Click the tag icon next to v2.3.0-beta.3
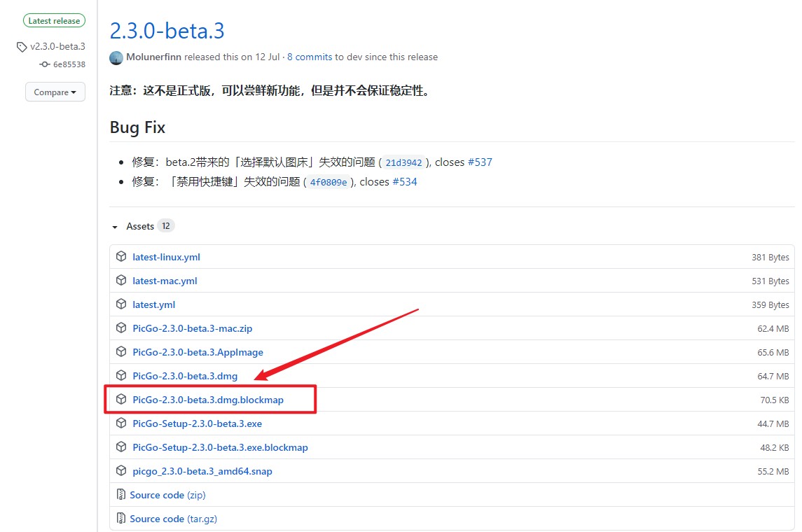 click(22, 47)
